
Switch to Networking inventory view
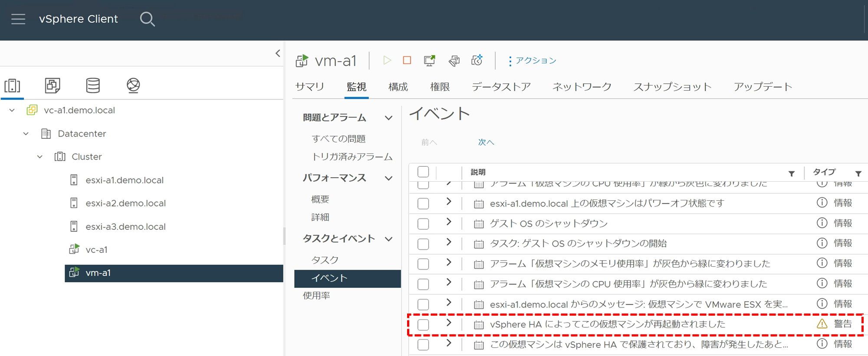tap(133, 85)
